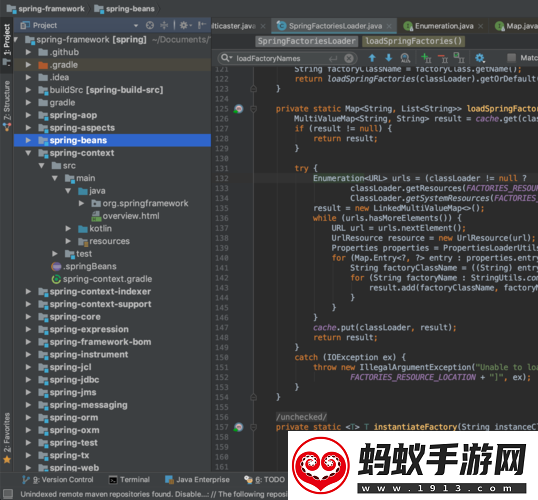Add selection for next occurrence
Screen dimensions: 538x500
[x=425, y=58]
